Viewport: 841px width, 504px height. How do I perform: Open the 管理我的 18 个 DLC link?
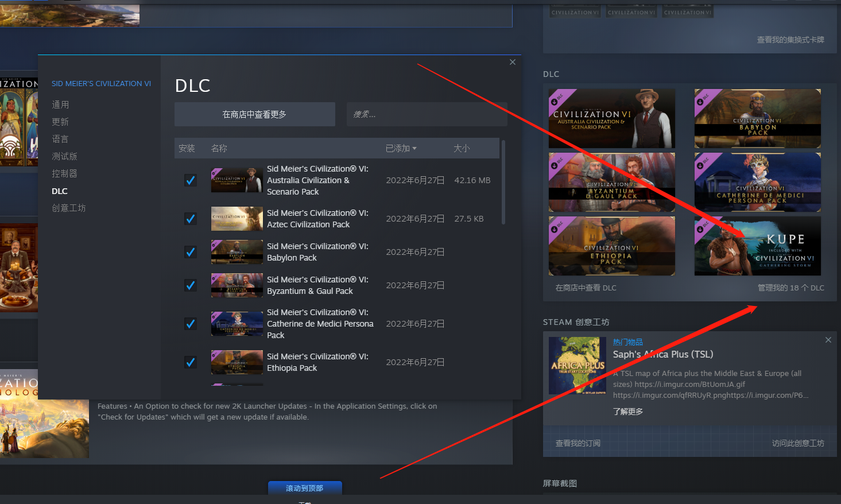790,288
